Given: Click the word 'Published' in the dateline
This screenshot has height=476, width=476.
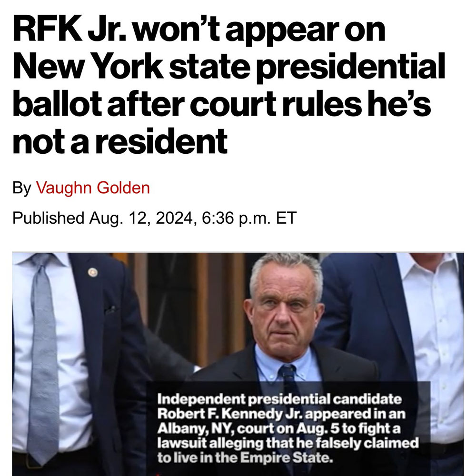Looking at the screenshot, I should [47, 218].
